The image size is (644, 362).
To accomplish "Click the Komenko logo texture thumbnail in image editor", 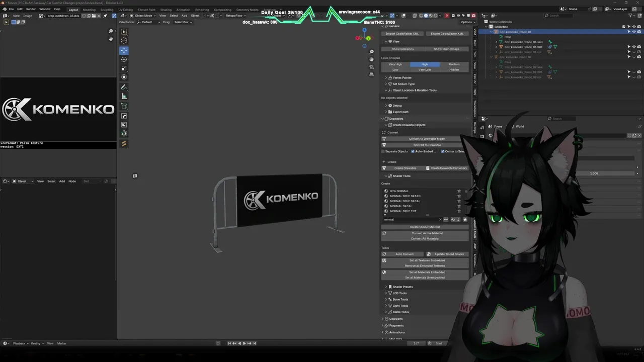I will [58, 109].
